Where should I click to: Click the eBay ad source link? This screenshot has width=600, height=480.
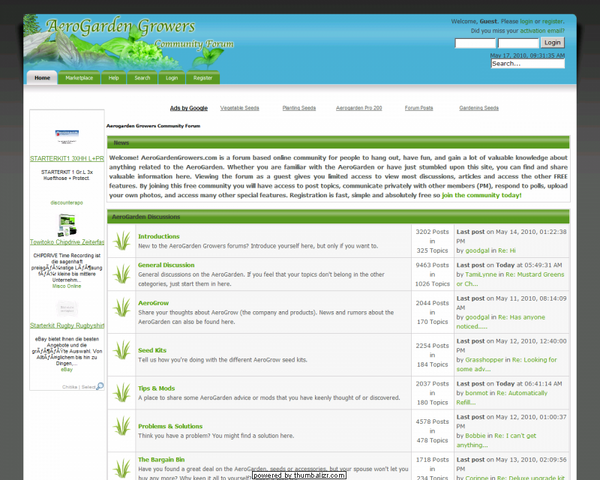tap(67, 369)
